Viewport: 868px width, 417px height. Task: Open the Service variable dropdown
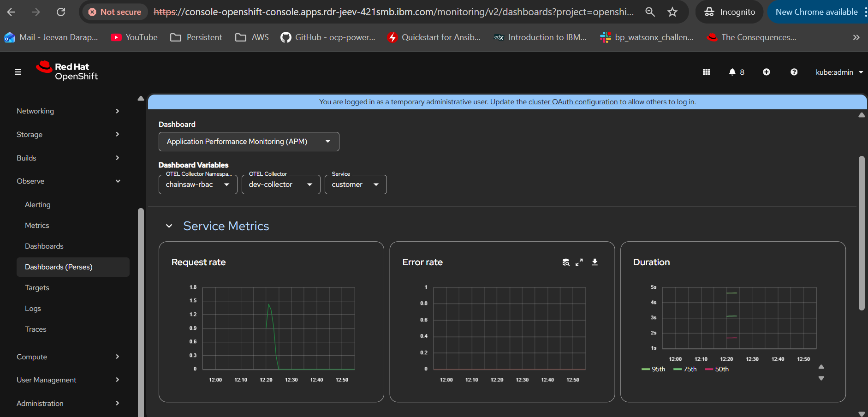[355, 185]
